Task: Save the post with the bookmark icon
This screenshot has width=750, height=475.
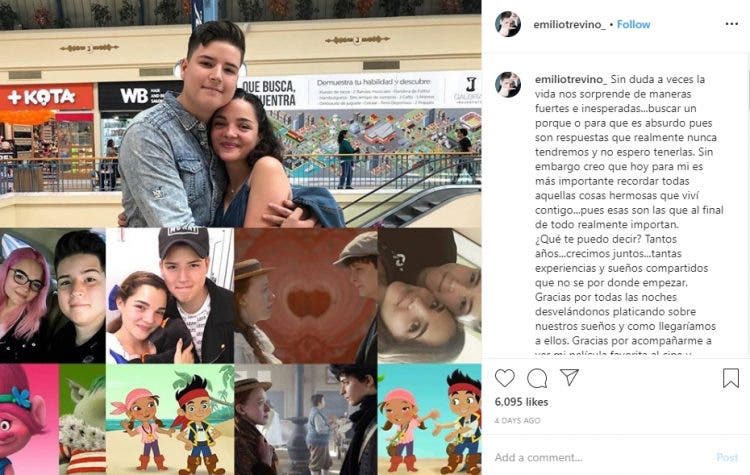Action: point(731,378)
